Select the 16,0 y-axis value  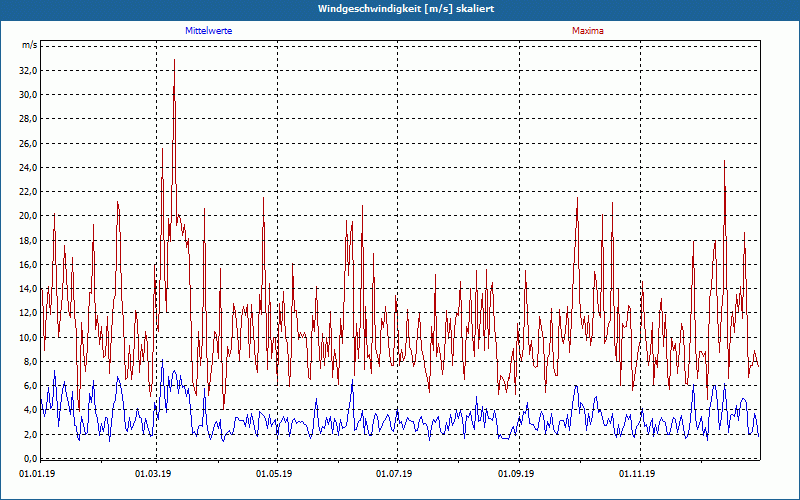[28, 264]
